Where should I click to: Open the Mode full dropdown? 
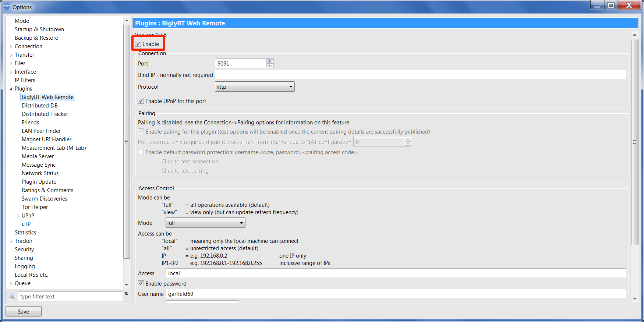point(205,223)
